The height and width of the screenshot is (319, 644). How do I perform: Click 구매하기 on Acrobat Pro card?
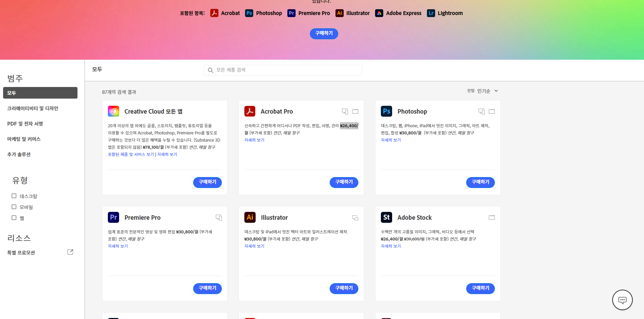point(344,182)
